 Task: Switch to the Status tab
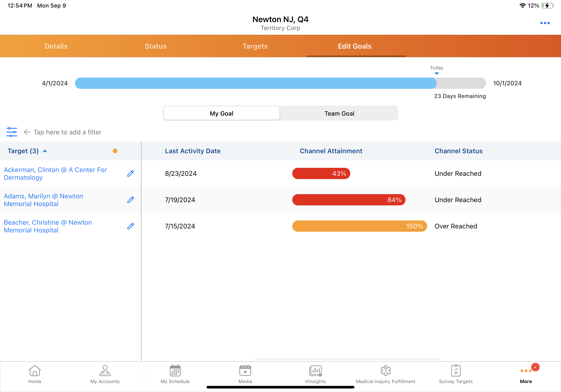[155, 46]
